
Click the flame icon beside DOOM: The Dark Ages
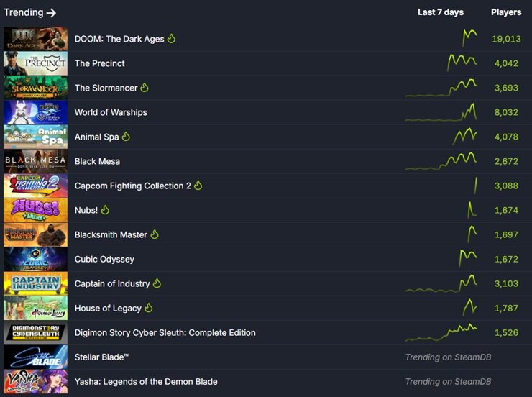coord(171,38)
